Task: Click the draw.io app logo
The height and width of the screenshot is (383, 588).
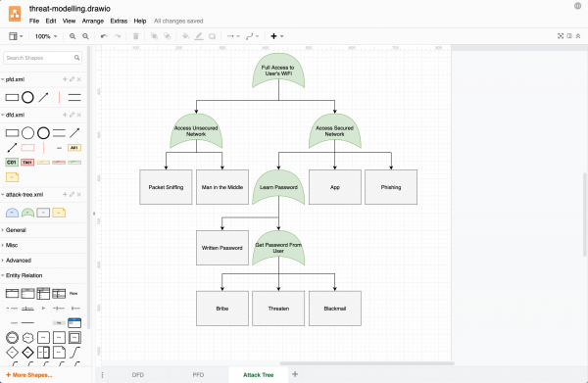Action: click(x=15, y=15)
